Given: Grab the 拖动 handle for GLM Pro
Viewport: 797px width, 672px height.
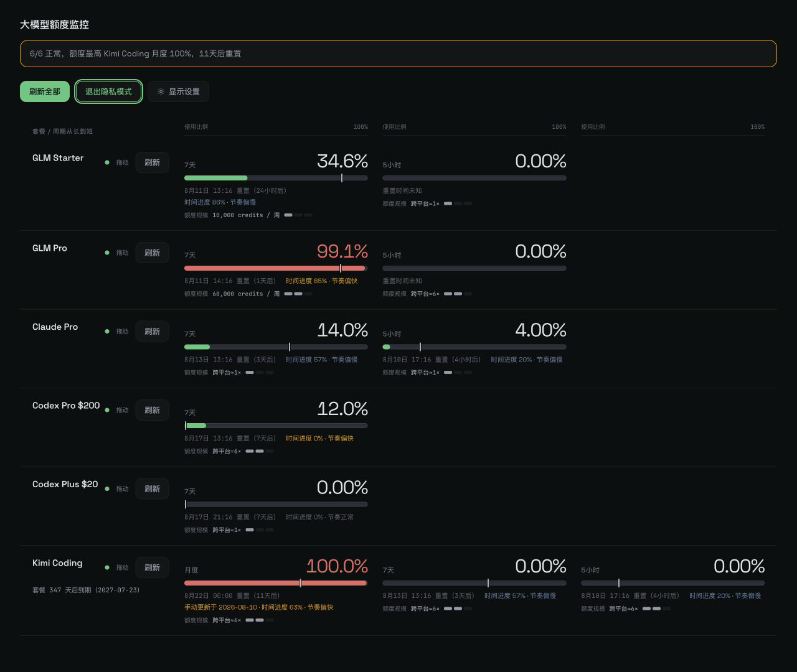Looking at the screenshot, I should pyautogui.click(x=122, y=253).
